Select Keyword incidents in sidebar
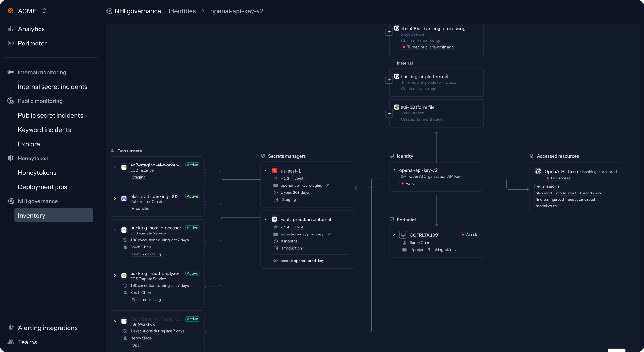The image size is (644, 352). click(x=44, y=130)
